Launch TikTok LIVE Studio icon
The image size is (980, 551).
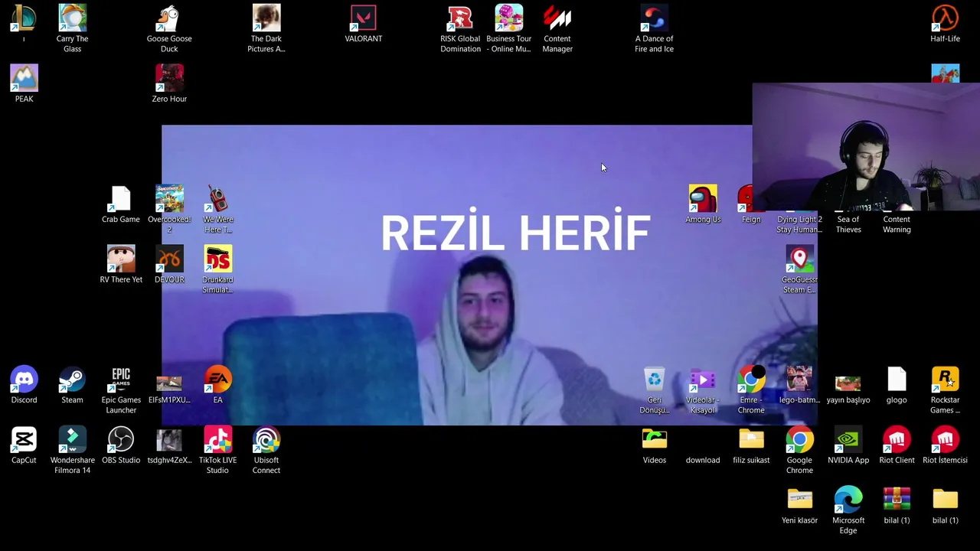click(217, 440)
